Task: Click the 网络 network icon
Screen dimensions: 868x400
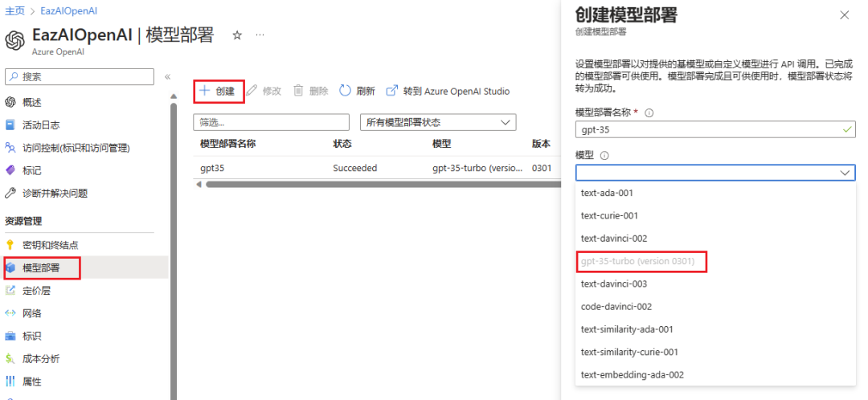Action: tap(10, 313)
